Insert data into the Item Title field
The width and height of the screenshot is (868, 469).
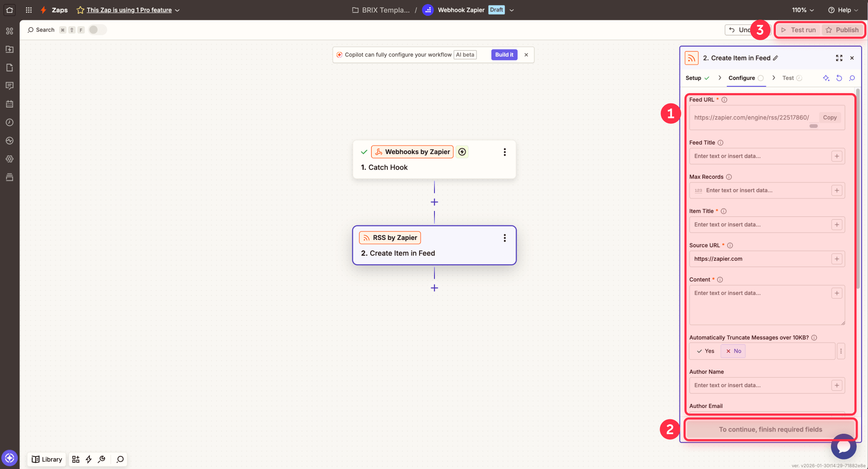coord(837,225)
